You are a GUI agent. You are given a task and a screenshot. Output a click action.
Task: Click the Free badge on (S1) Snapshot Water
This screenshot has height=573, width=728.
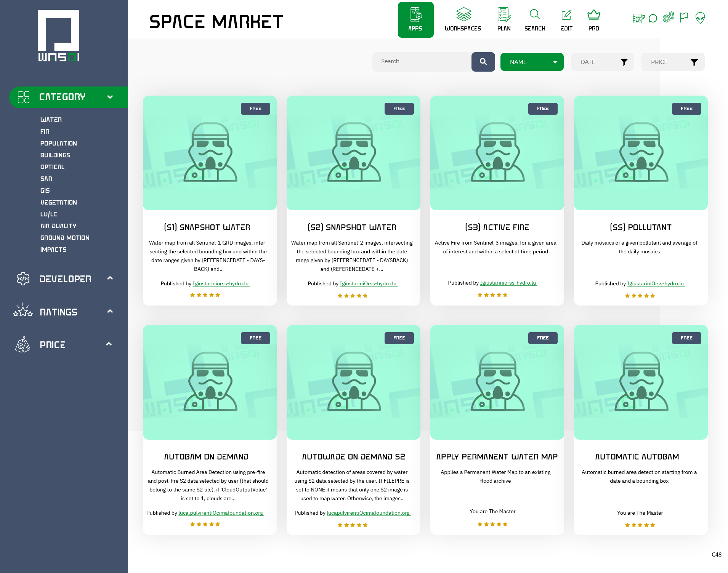[x=255, y=109]
